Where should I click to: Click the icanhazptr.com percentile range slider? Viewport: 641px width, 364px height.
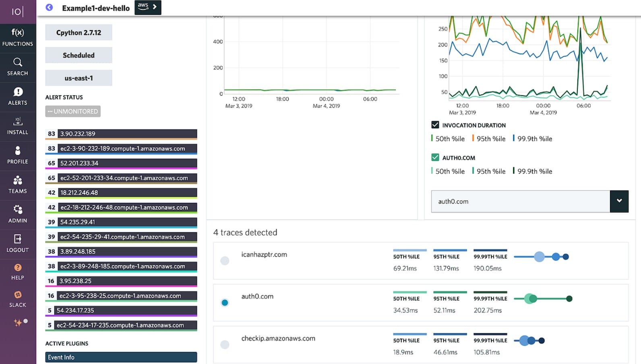542,257
